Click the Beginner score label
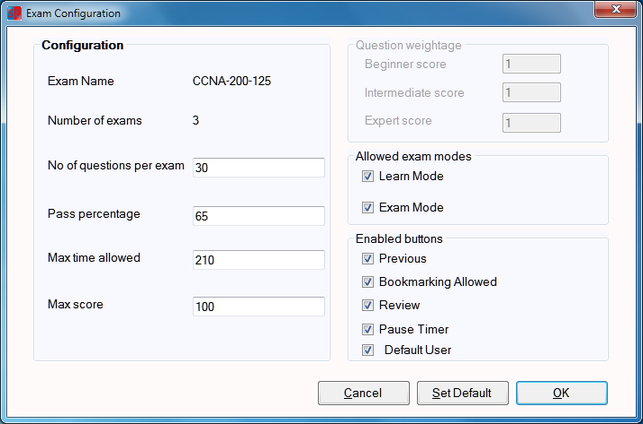The height and width of the screenshot is (424, 643). tap(405, 64)
